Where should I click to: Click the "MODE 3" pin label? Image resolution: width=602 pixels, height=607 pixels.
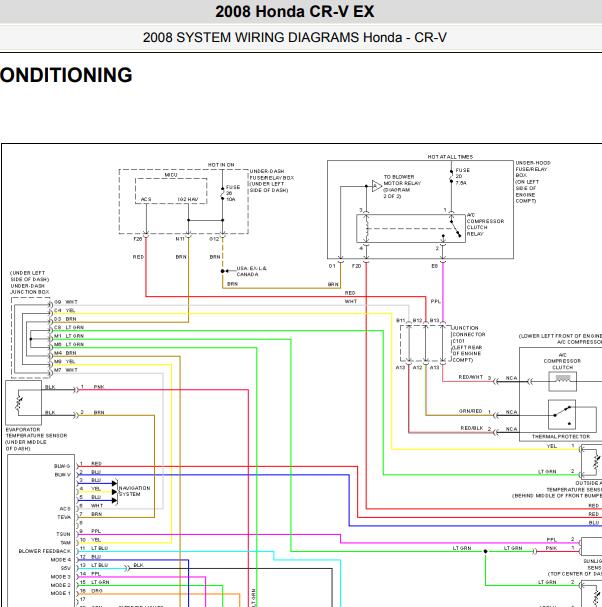click(x=61, y=577)
